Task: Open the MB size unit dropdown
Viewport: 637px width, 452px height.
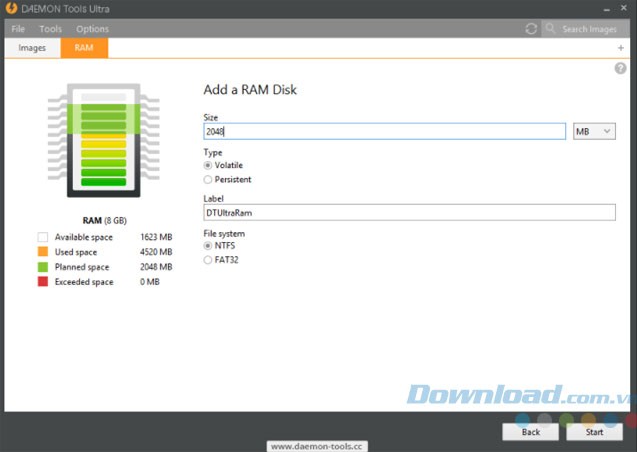Action: [x=594, y=131]
